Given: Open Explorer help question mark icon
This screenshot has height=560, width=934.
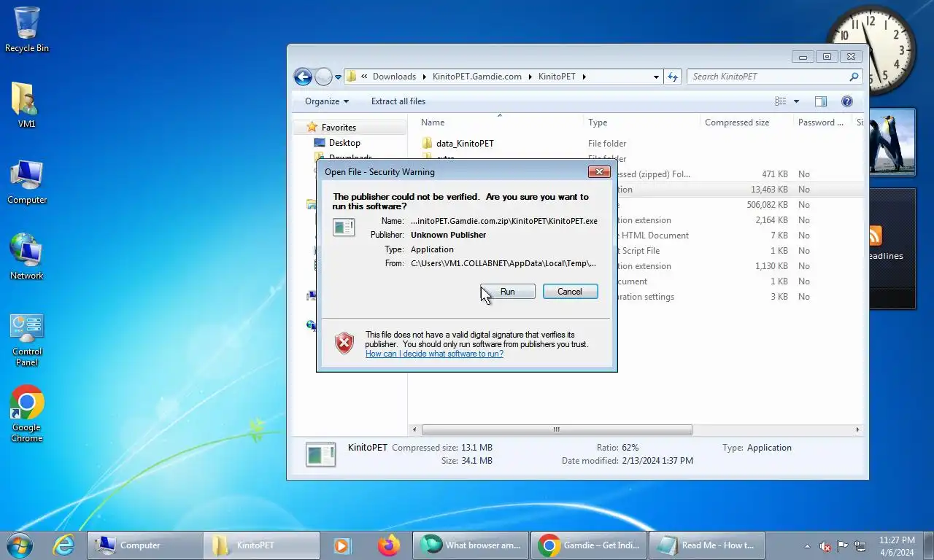Looking at the screenshot, I should click(x=847, y=101).
